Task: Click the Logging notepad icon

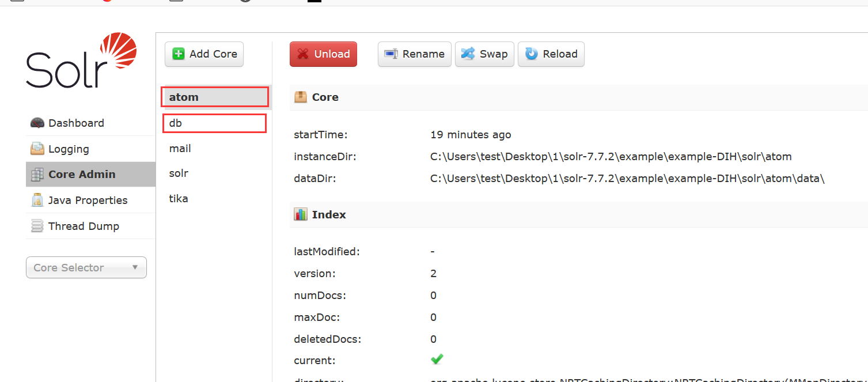Action: click(x=37, y=149)
